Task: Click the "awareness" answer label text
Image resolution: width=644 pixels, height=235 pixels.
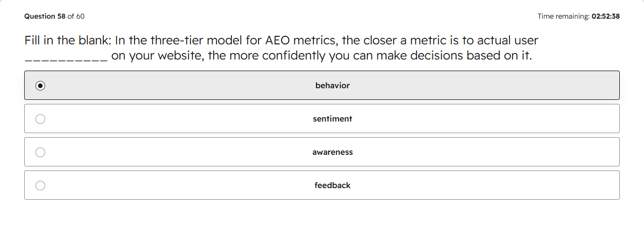Action: (x=333, y=152)
